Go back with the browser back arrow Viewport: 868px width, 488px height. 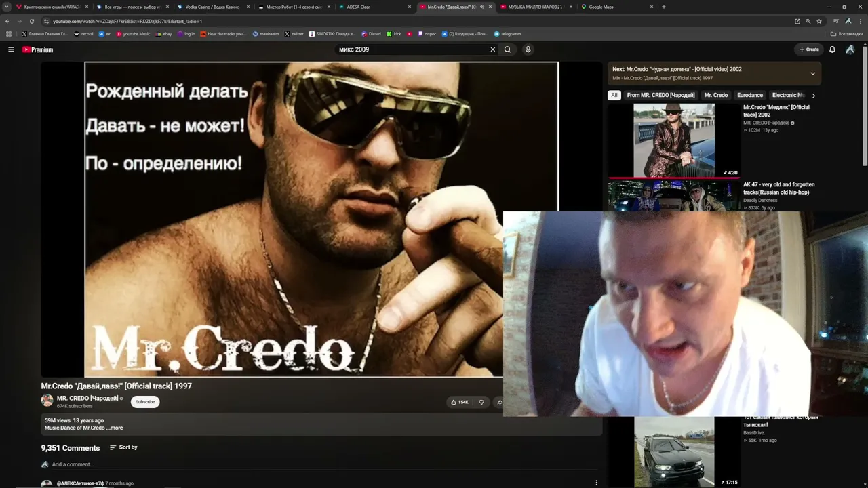point(8,21)
